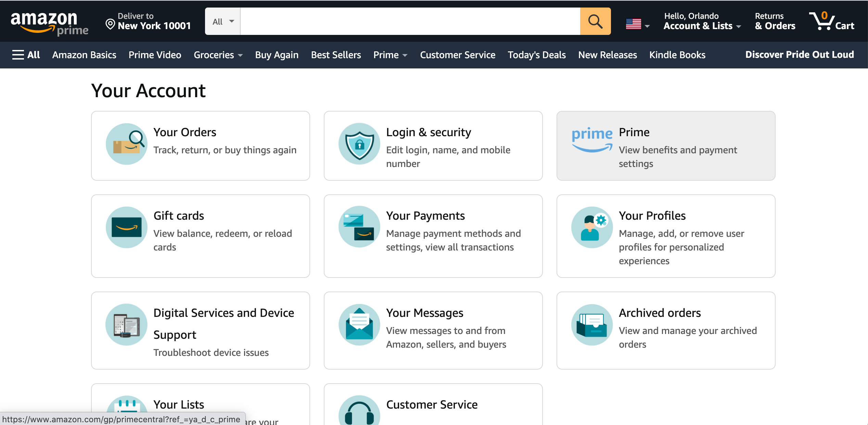Open Login & security title
Viewport: 868px width, 425px height.
click(429, 132)
